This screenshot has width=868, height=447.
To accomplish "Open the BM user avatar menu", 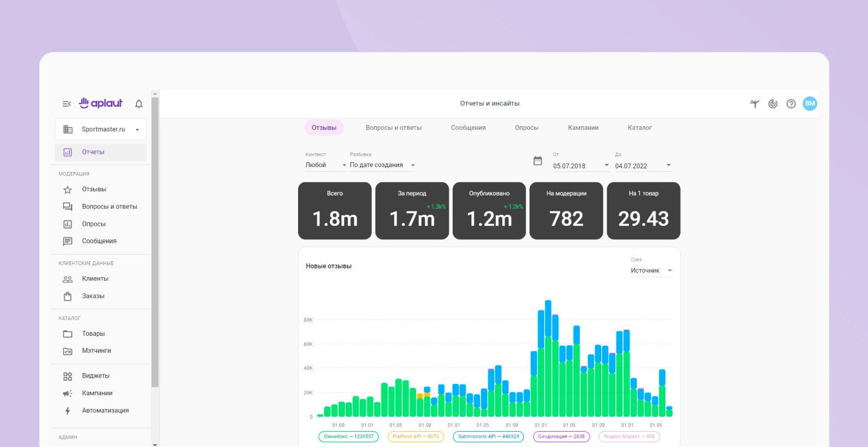I will click(x=809, y=104).
